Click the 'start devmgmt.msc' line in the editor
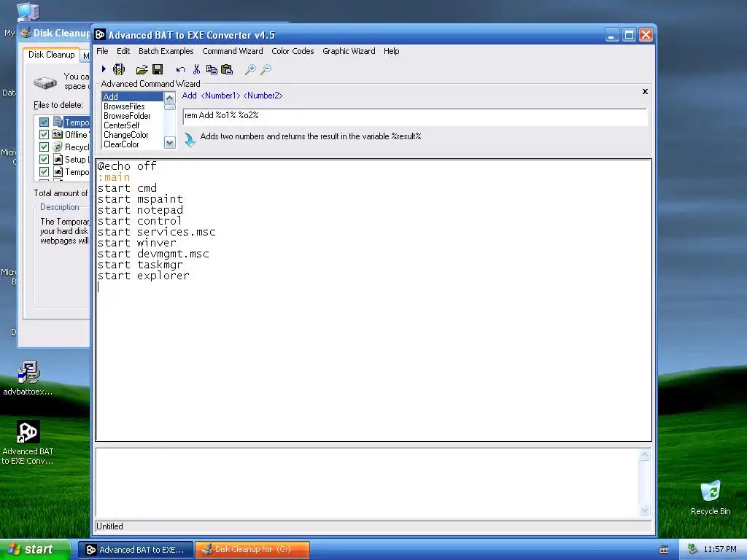Screen dimensions: 747x560 [x=153, y=254]
